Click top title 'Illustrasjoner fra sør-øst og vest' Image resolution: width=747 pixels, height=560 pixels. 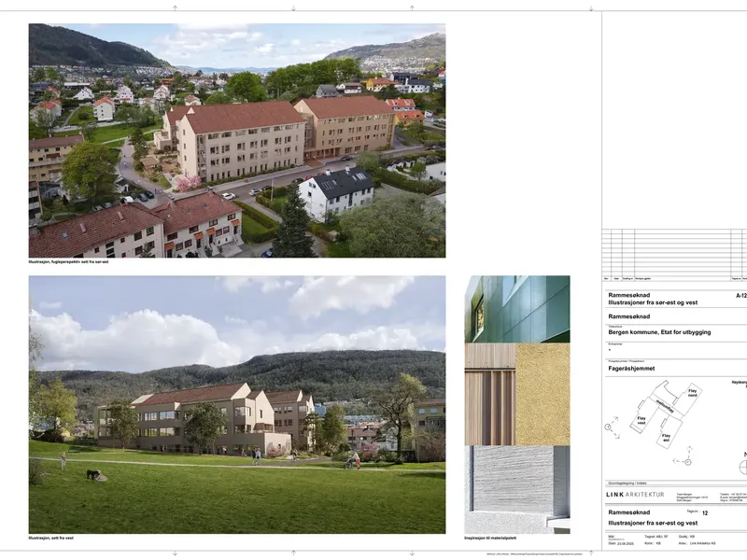click(653, 302)
